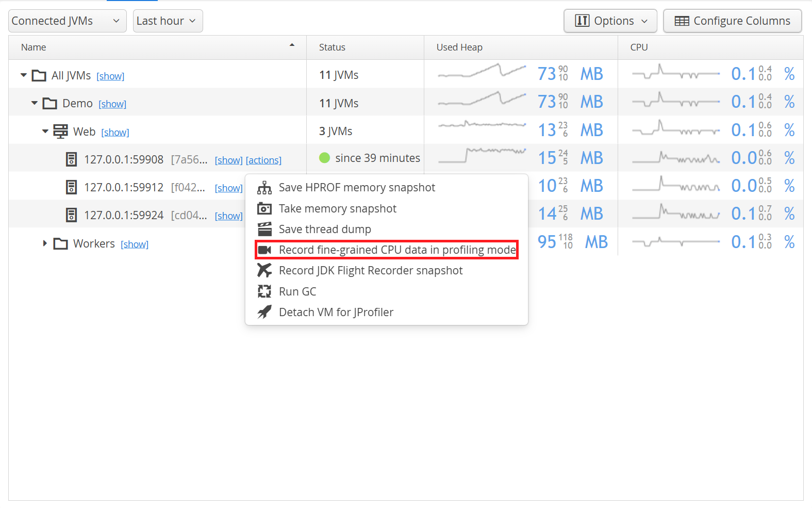Collapse the Web tree node

[x=45, y=132]
